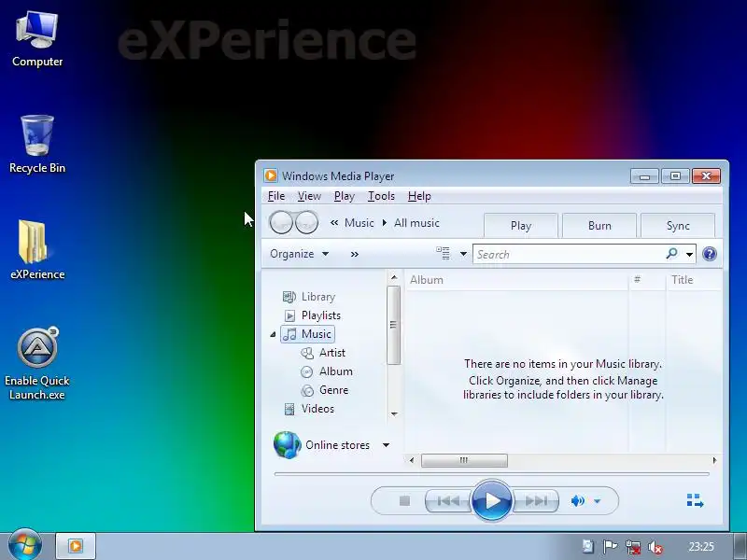
Task: Select Library in the navigation pane
Action: click(309, 297)
